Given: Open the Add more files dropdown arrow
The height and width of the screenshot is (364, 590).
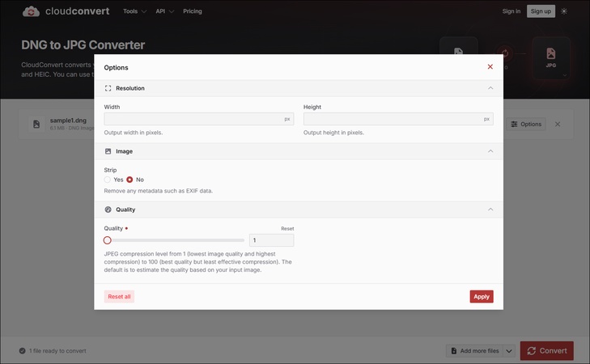Looking at the screenshot, I should tap(509, 351).
